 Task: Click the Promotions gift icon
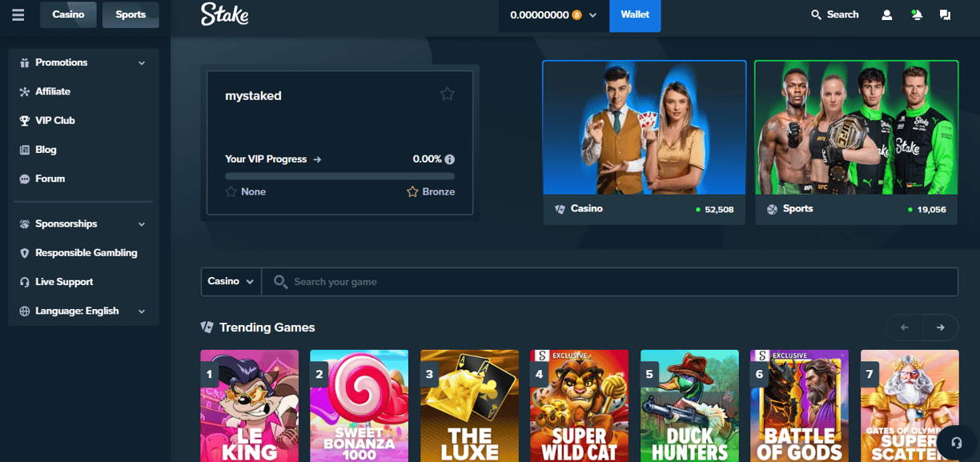25,62
